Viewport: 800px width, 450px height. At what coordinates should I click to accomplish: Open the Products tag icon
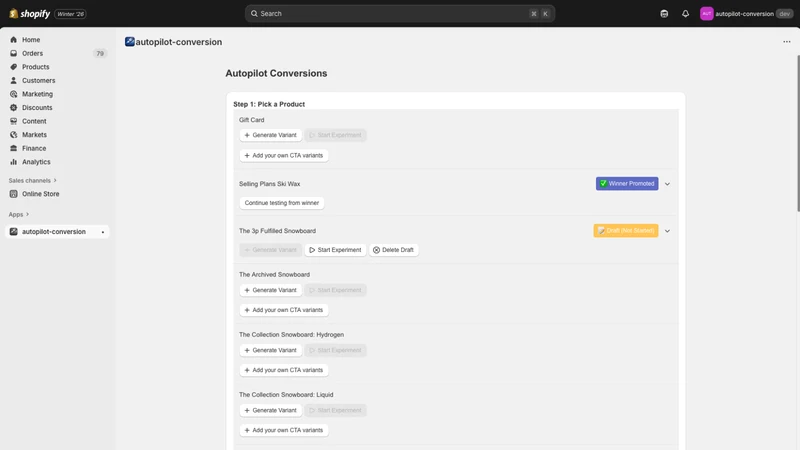click(14, 67)
